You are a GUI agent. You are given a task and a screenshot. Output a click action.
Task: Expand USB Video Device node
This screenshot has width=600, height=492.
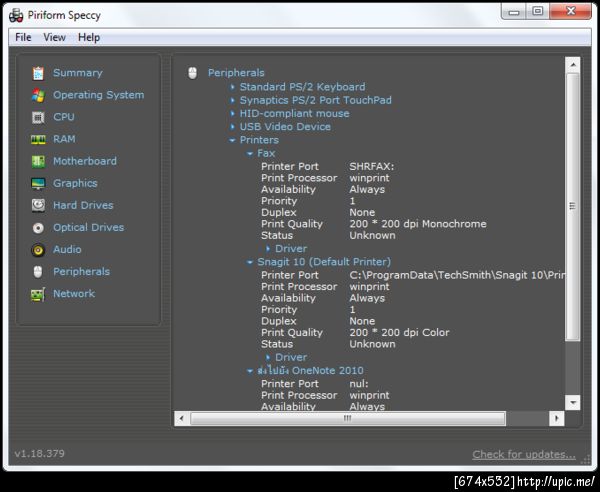(232, 127)
